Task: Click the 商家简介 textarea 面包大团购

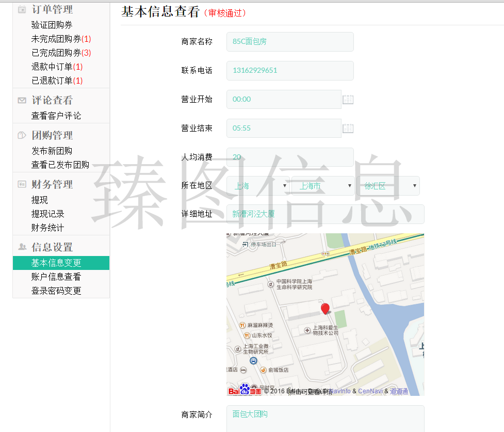Action: [326, 419]
